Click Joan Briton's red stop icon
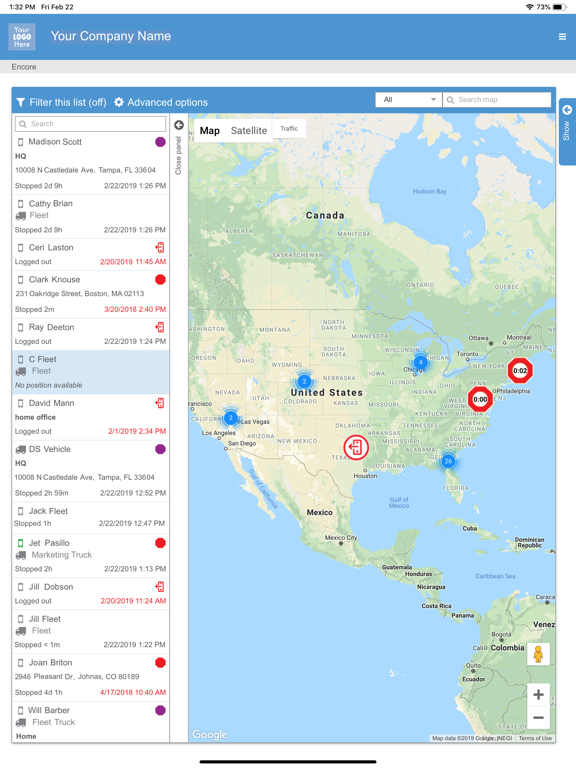Screen dimensions: 576x768 tap(160, 663)
